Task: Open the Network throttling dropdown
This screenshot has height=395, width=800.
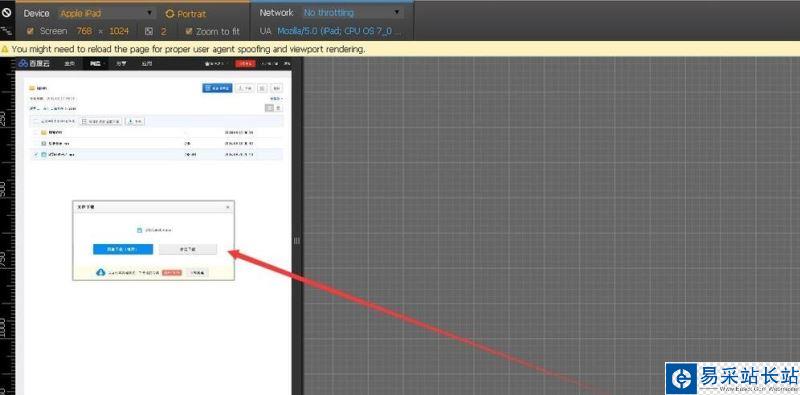Action: click(x=352, y=13)
